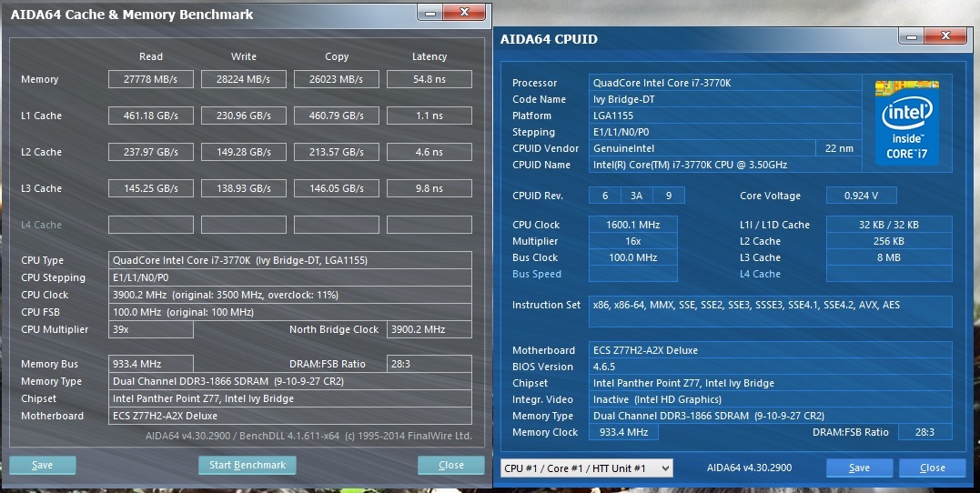Save the AIDA64 CPUID report
Image resolution: width=980 pixels, height=493 pixels.
pos(859,468)
